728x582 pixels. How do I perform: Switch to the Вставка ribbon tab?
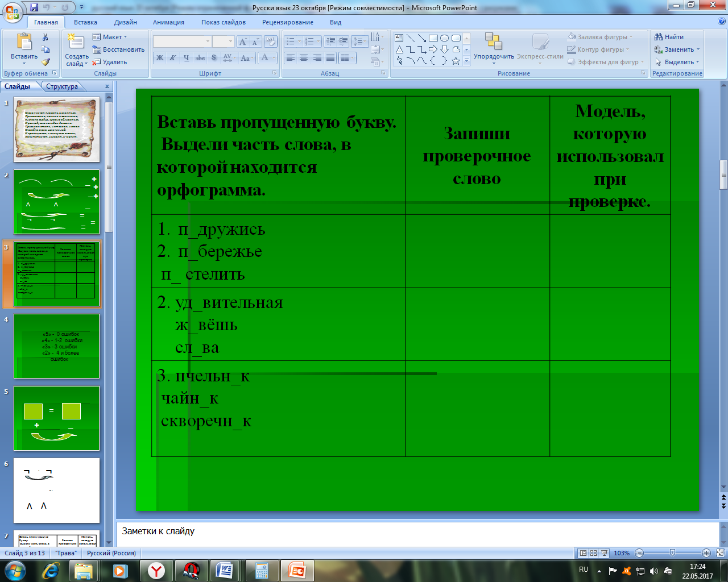(85, 22)
